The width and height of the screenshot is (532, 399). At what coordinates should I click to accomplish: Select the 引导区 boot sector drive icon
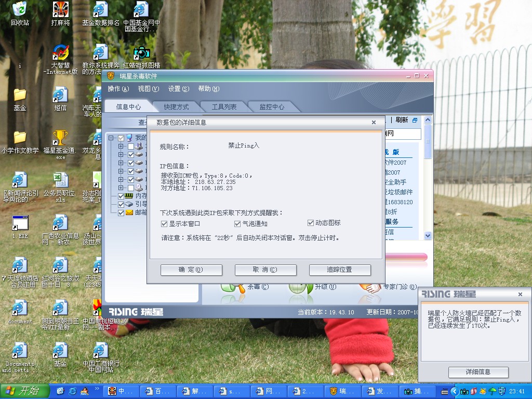tap(129, 204)
